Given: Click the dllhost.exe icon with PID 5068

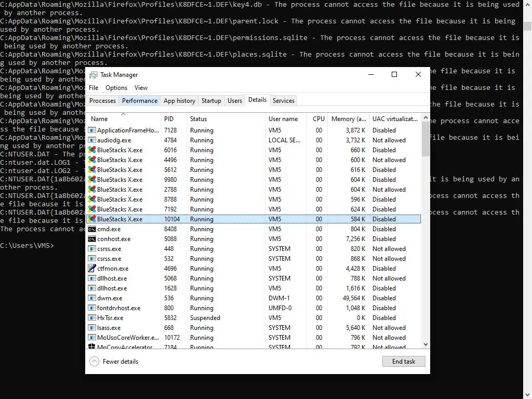Looking at the screenshot, I should pos(91,278).
